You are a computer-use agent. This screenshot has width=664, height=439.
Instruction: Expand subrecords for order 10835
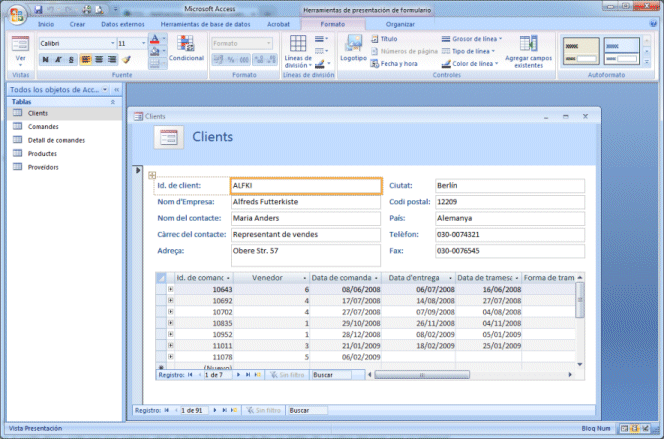170,323
